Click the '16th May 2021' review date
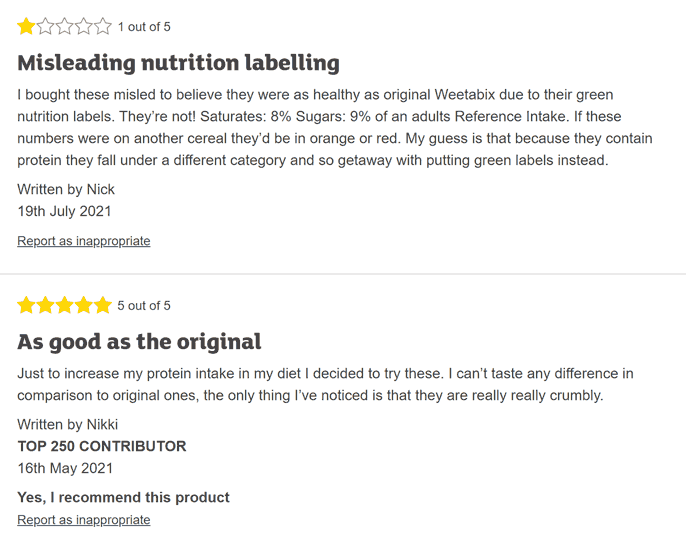686x551 pixels. click(65, 468)
